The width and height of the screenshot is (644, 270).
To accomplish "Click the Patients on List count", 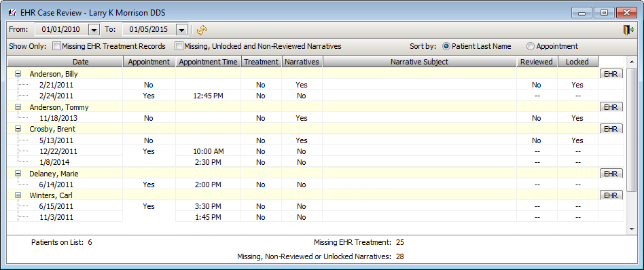I will [90, 242].
